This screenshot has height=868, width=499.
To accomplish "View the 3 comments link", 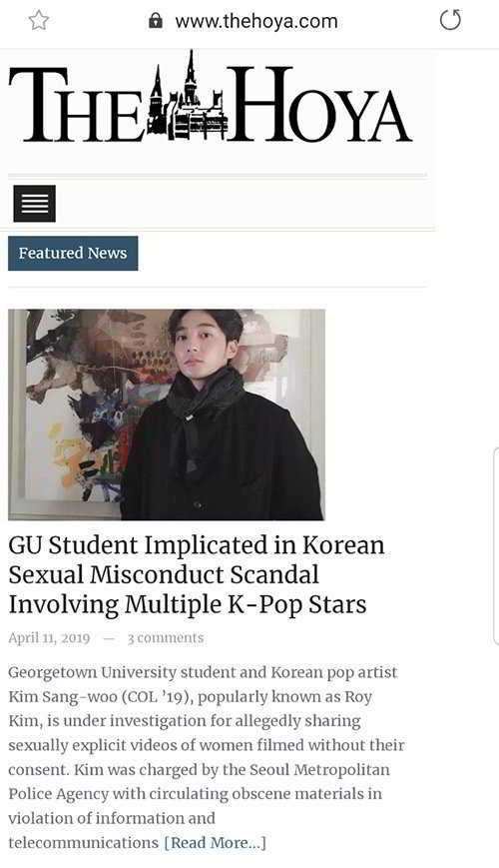I will pos(166,637).
